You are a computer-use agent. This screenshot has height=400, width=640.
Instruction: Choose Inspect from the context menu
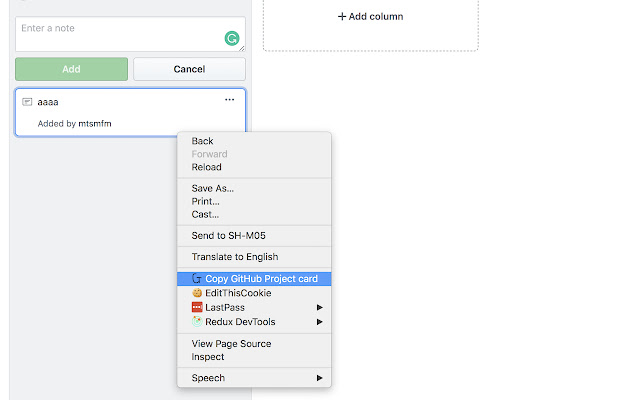click(x=208, y=357)
